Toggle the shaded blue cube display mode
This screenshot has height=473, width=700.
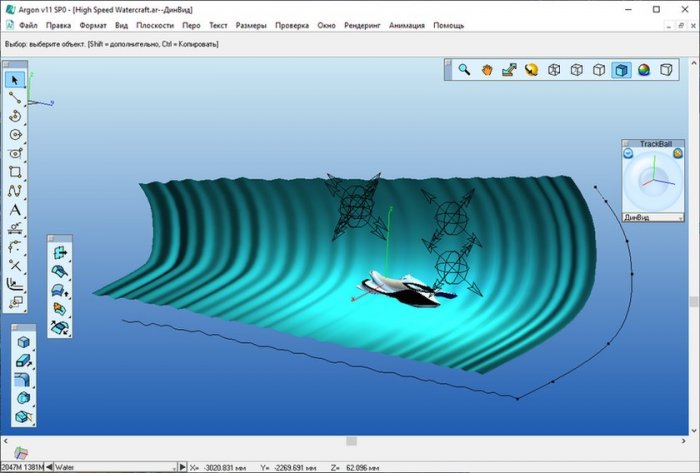pyautogui.click(x=621, y=70)
